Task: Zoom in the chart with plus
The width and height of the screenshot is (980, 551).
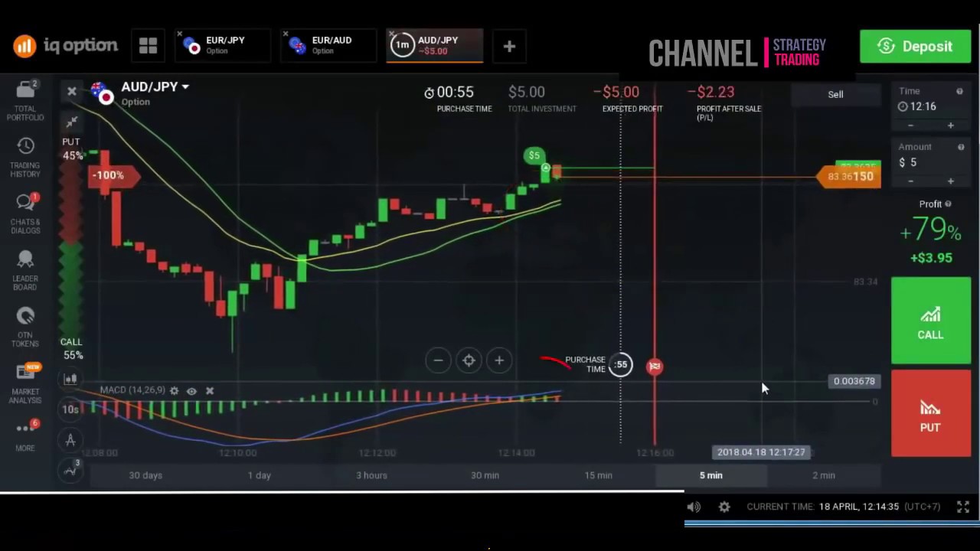Action: tap(499, 360)
